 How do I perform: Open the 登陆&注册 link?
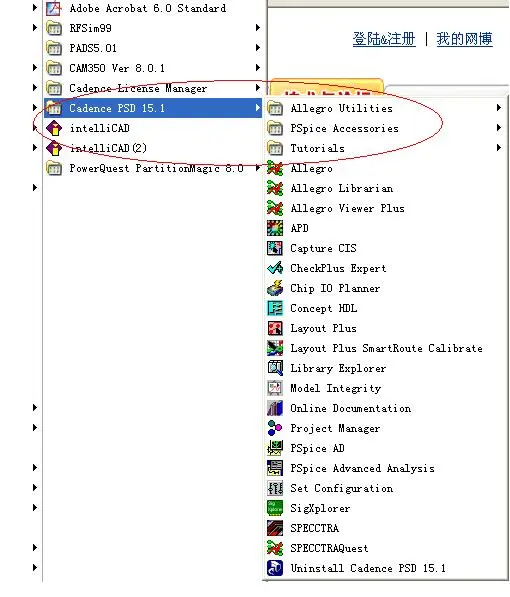coord(384,39)
